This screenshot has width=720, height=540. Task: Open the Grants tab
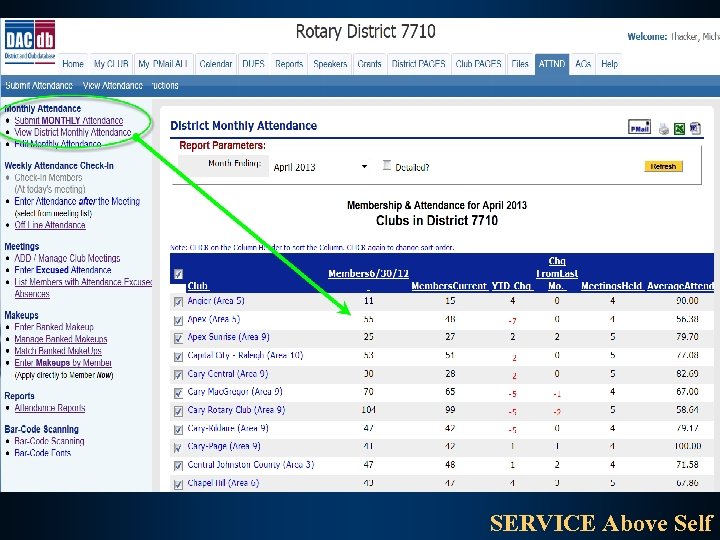[369, 64]
